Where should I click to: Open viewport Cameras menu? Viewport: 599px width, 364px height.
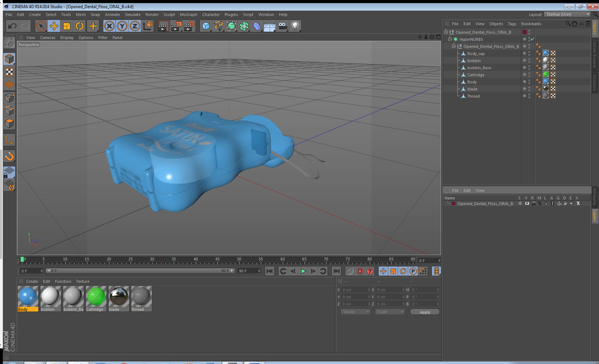pyautogui.click(x=48, y=38)
